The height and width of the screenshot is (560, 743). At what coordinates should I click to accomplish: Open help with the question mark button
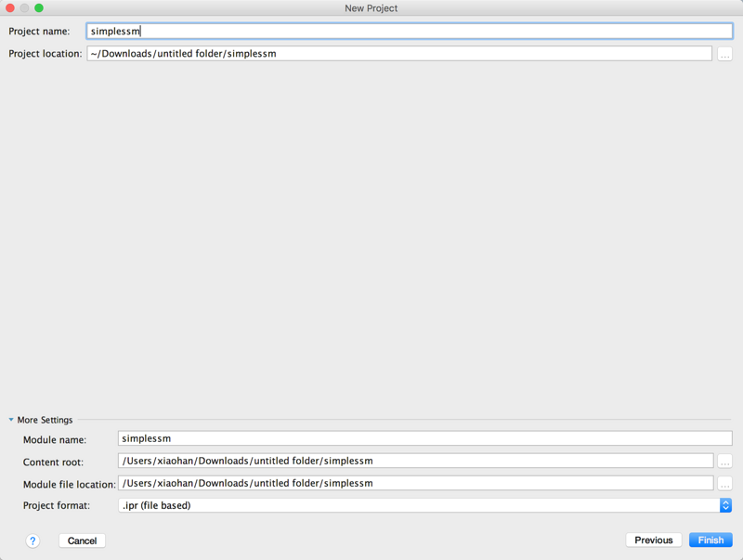33,540
